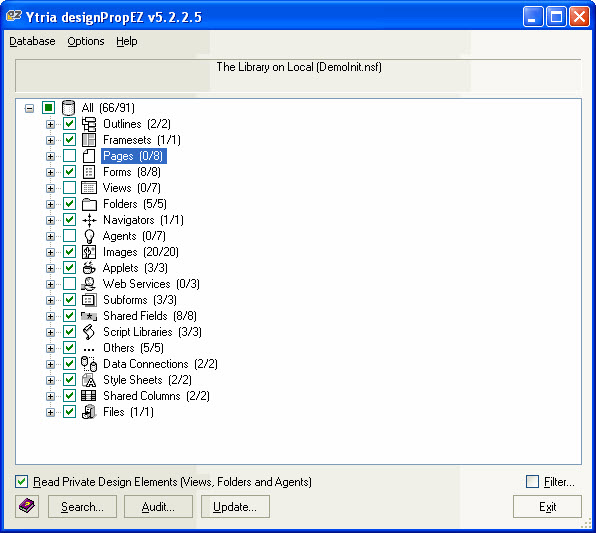Select the Shared Fields (8/8) item

[150, 316]
